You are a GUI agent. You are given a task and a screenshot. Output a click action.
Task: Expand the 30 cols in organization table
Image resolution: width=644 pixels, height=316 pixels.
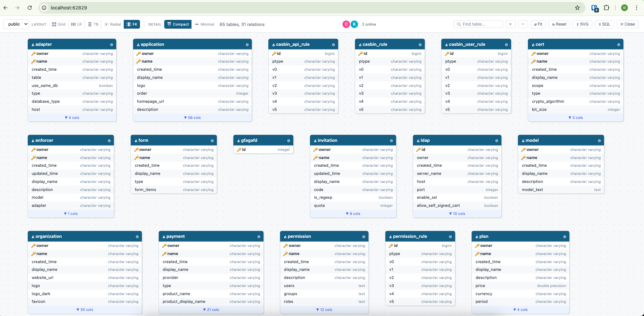pos(85,310)
